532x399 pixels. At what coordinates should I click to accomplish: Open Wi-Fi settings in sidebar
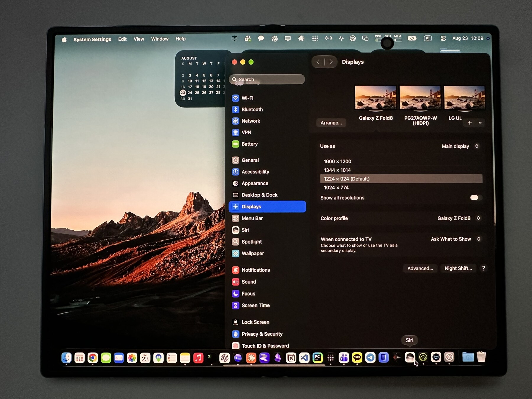[267, 98]
